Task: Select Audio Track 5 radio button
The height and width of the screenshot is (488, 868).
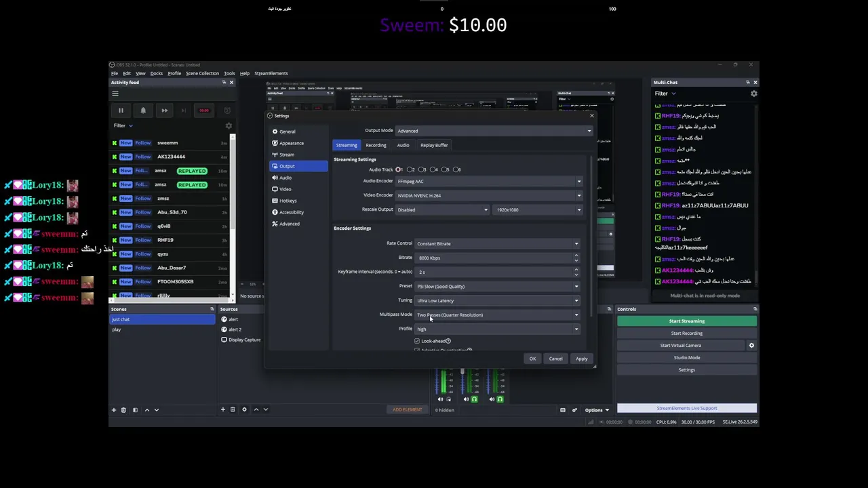Action: 444,169
